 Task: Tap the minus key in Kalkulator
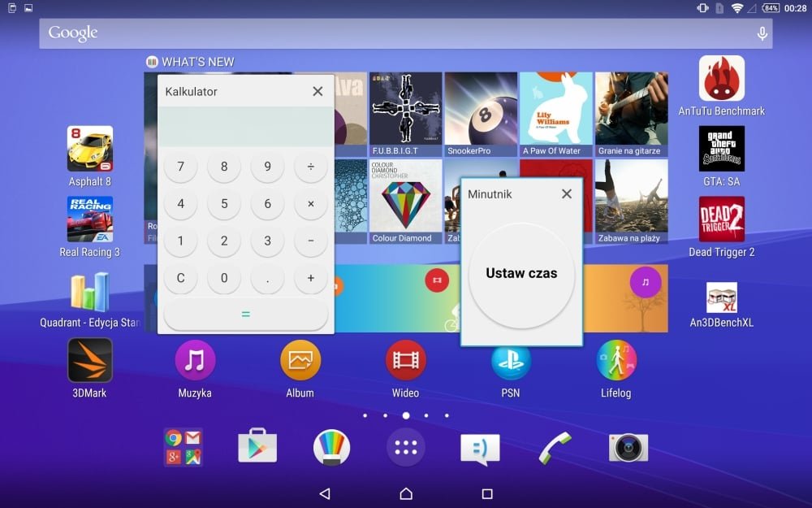coord(311,241)
